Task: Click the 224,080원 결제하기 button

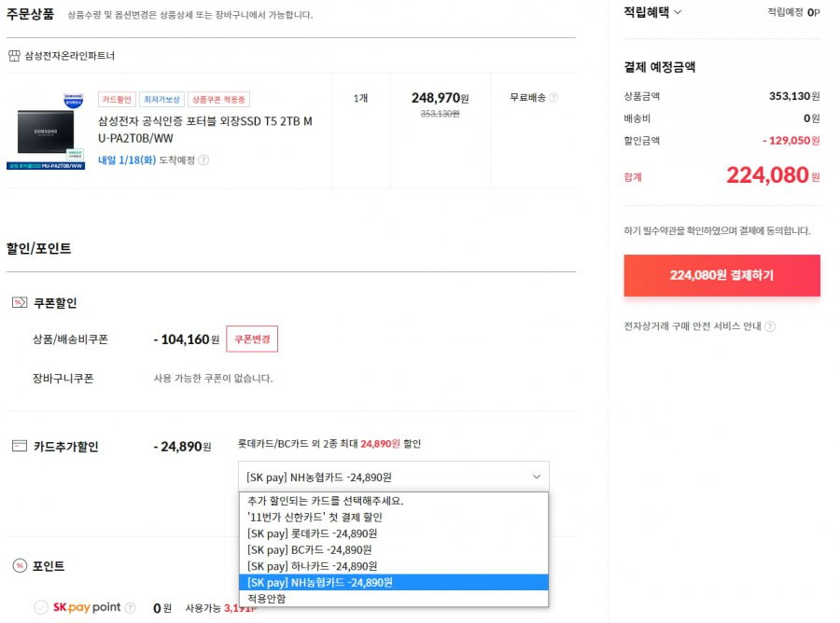Action: [x=721, y=275]
